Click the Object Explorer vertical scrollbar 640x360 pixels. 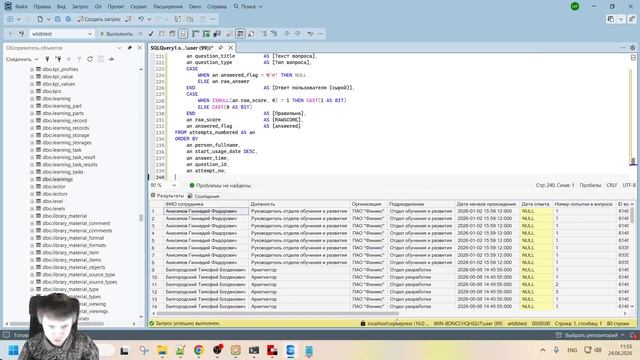[141, 218]
